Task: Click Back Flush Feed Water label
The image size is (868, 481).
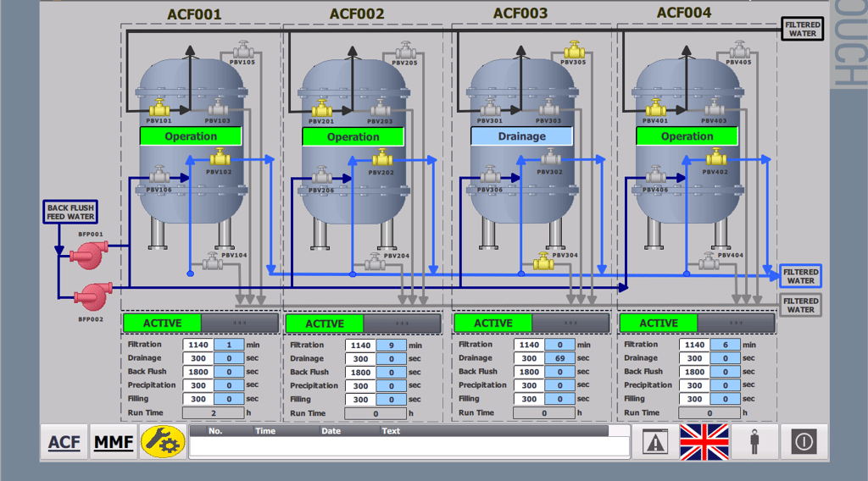Action: pyautogui.click(x=70, y=213)
